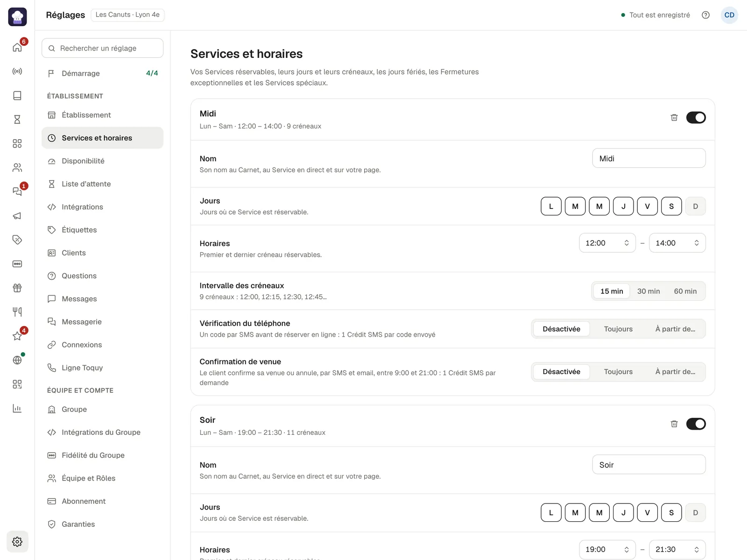Open the CD user avatar menu
This screenshot has width=747, height=560.
tap(729, 15)
